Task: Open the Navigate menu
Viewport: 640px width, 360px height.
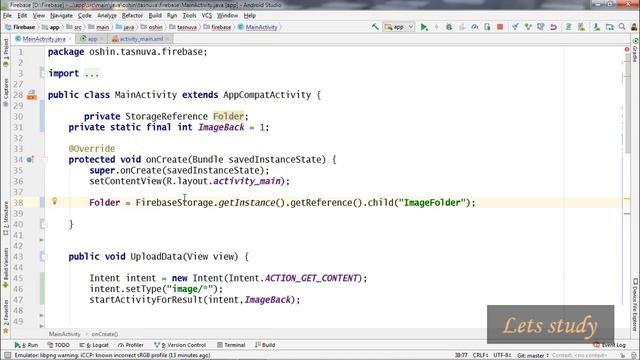Action: point(61,16)
